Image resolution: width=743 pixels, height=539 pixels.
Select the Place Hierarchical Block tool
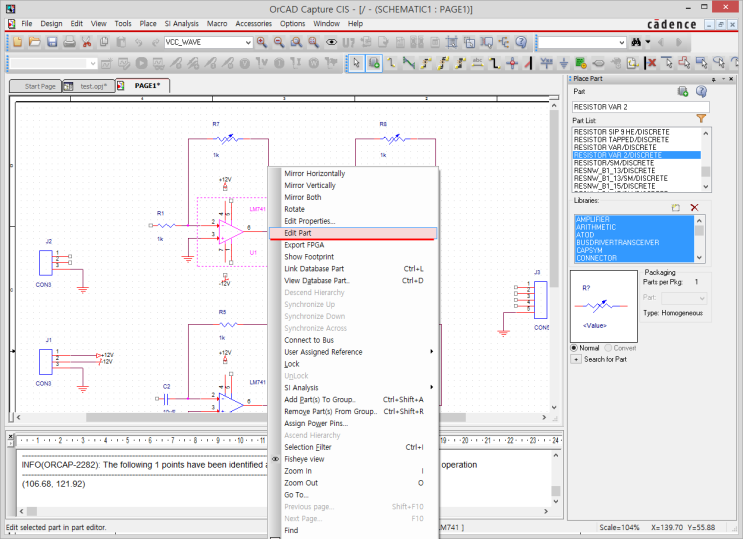(580, 63)
